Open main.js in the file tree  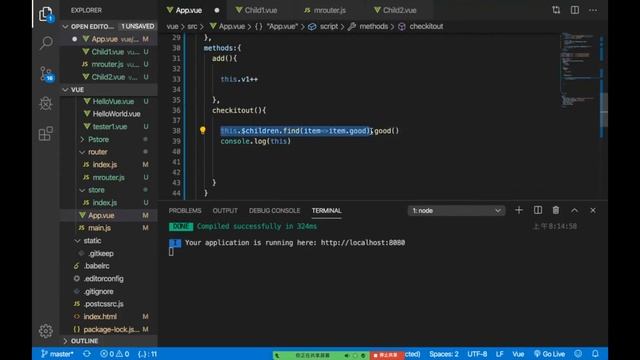(99, 228)
